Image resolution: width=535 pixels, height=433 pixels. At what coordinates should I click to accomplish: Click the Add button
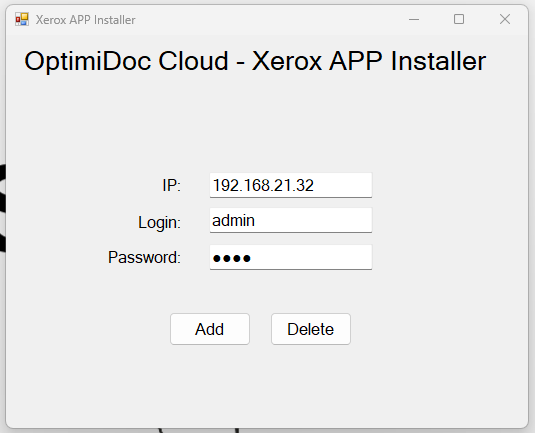(210, 329)
